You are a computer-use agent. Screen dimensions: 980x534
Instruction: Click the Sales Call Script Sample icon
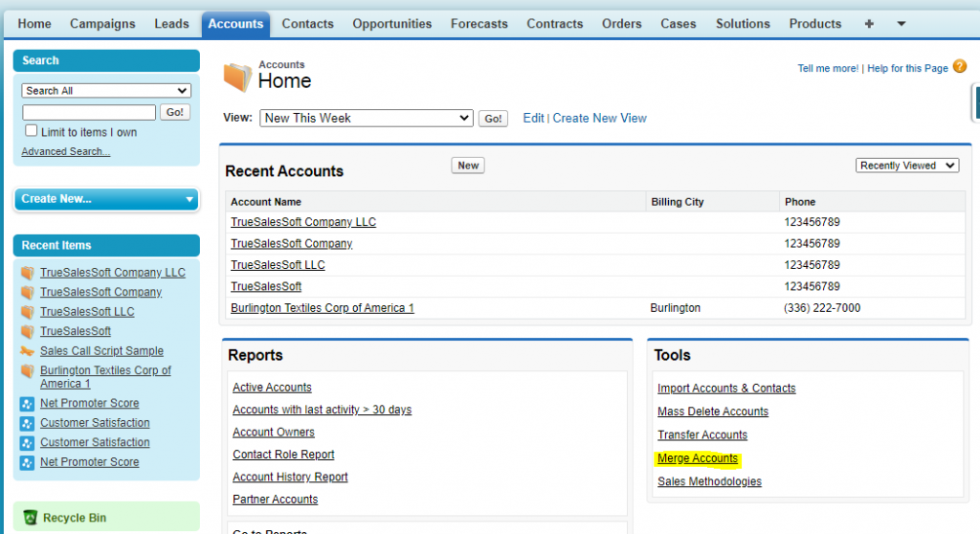[x=28, y=351]
